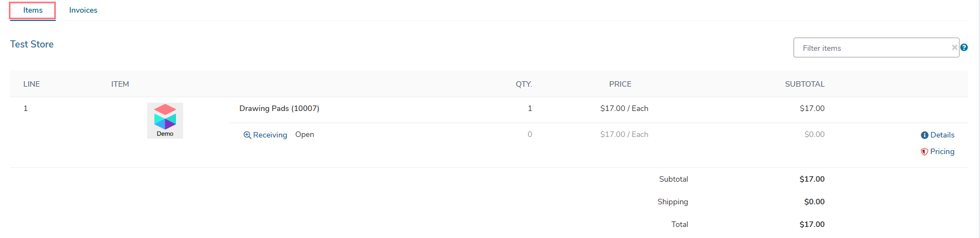Click the Receiving magnifier icon
The height and width of the screenshot is (238, 980).
click(247, 135)
